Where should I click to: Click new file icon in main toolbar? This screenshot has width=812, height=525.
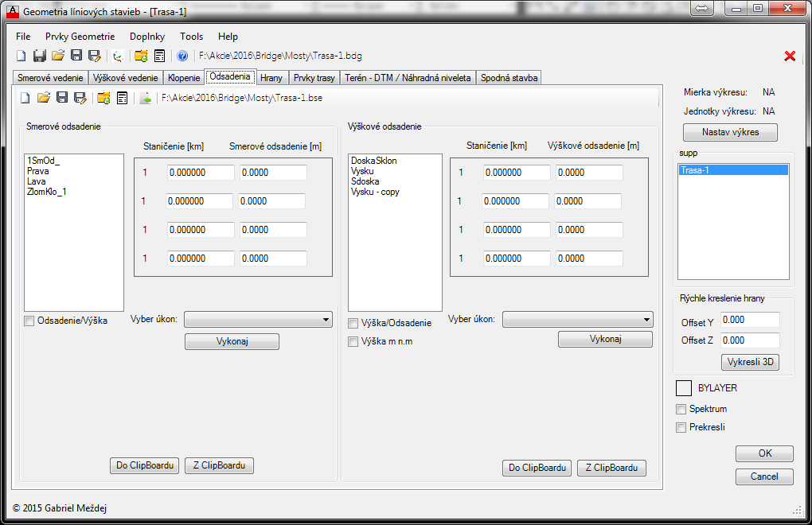[x=21, y=56]
